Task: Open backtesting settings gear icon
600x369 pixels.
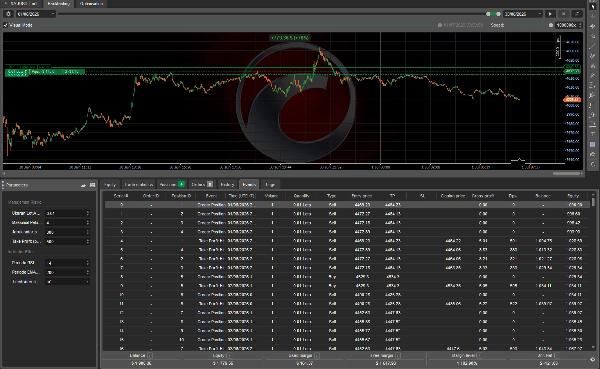Action: pyautogui.click(x=8, y=14)
